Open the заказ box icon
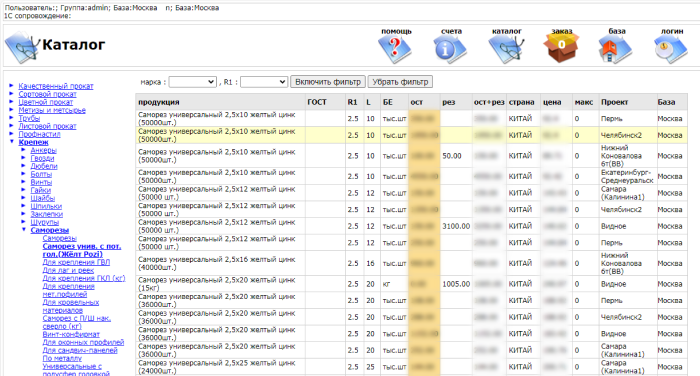 coord(561,48)
